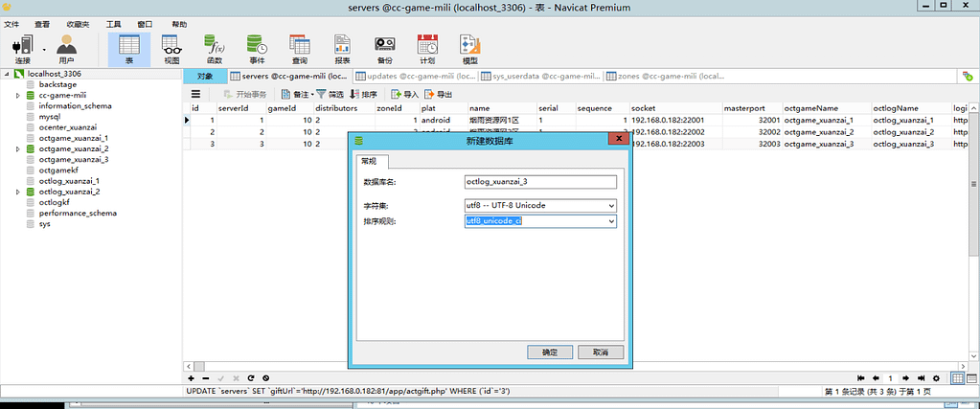Select the 视图 (View) toolbar icon
This screenshot has height=409, width=980.
click(171, 50)
